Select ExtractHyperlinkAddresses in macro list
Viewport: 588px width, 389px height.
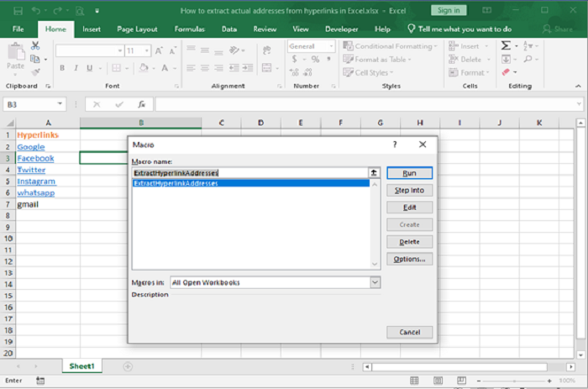pyautogui.click(x=251, y=183)
